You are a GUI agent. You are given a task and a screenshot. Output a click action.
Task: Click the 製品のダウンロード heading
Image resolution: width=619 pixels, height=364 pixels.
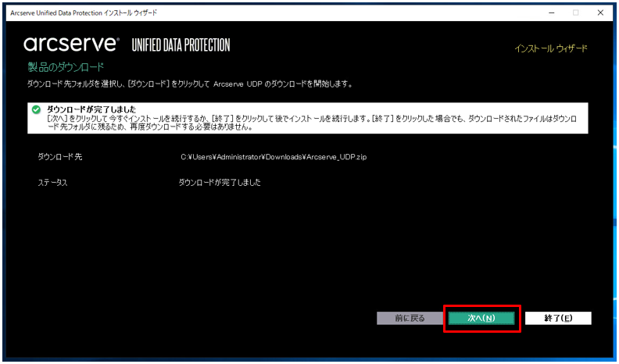tap(66, 67)
